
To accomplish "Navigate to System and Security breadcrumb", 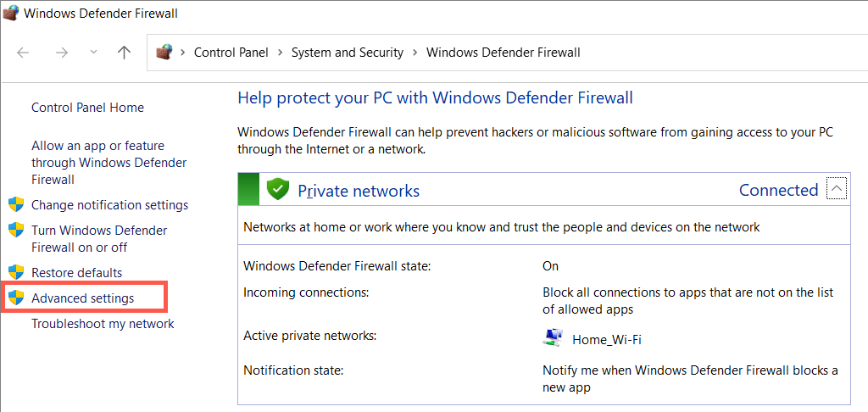I will (347, 53).
